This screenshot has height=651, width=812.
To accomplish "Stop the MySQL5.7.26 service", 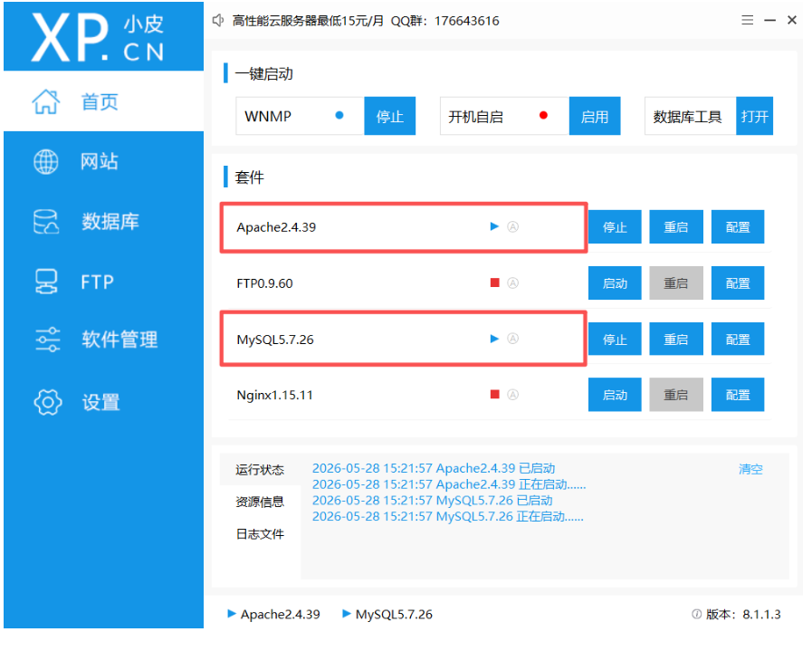I will 615,340.
